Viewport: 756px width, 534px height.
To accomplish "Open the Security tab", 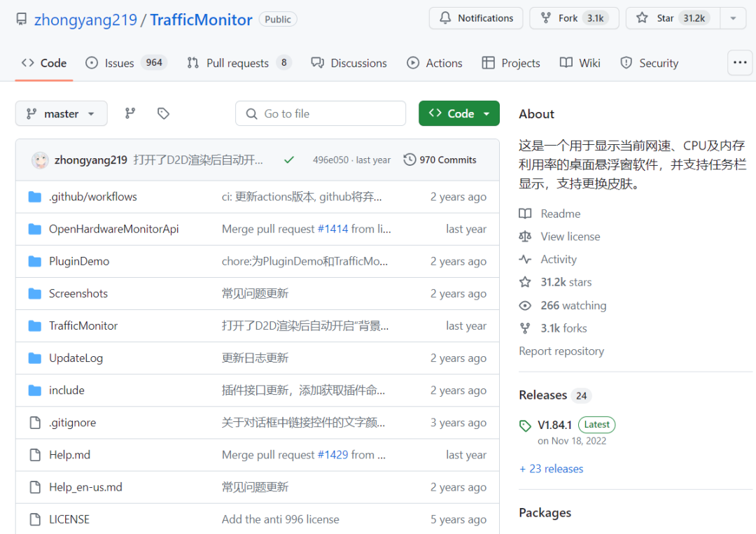I will tap(650, 63).
